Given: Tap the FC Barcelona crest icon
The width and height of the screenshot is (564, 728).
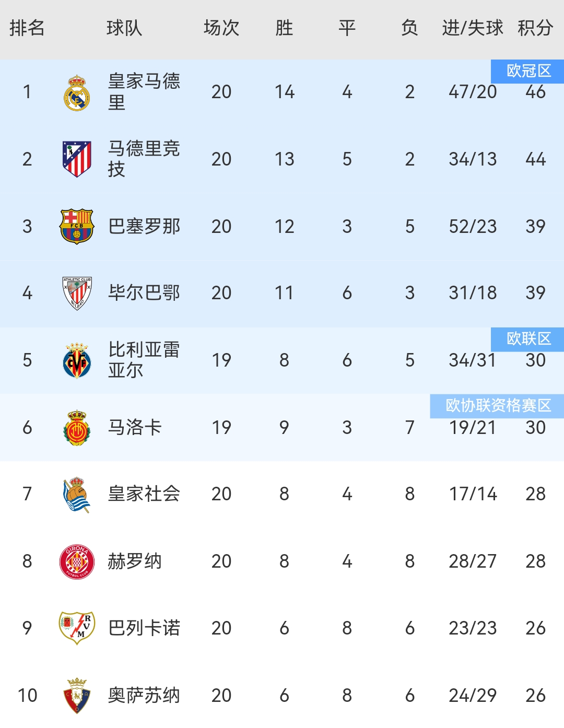Looking at the screenshot, I should point(77,226).
